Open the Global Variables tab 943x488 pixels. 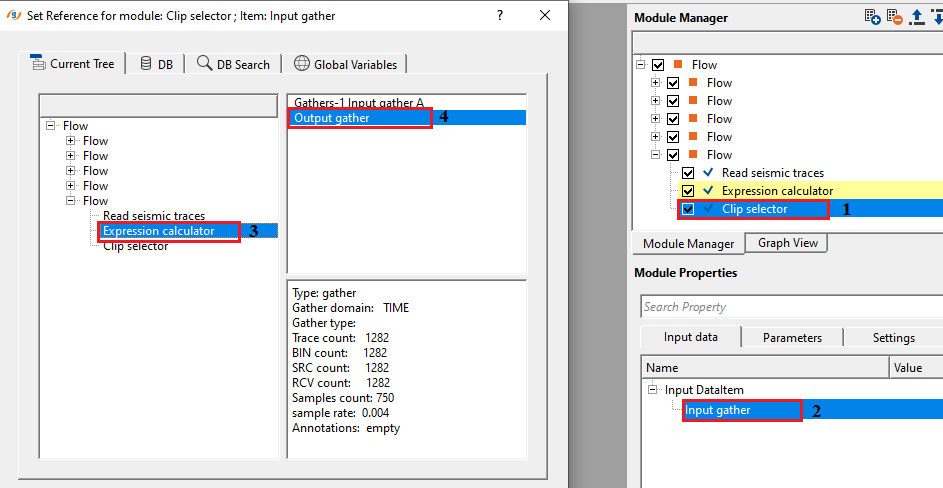point(345,64)
